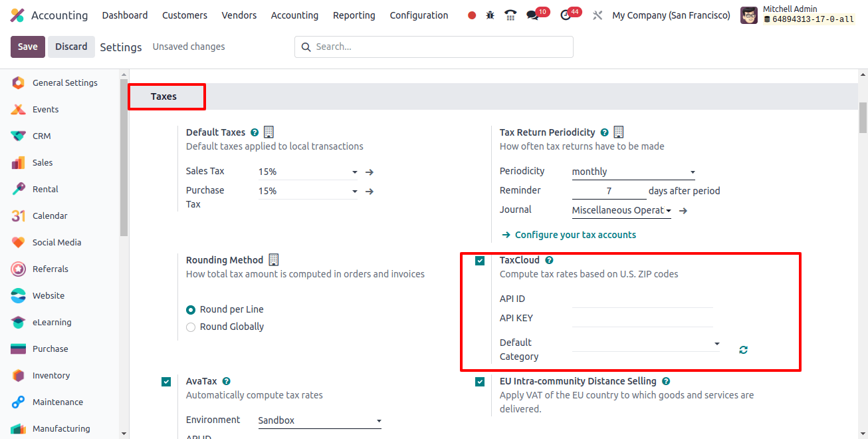868x439 pixels.
Task: Open Manufacturing settings in sidebar
Action: point(60,428)
